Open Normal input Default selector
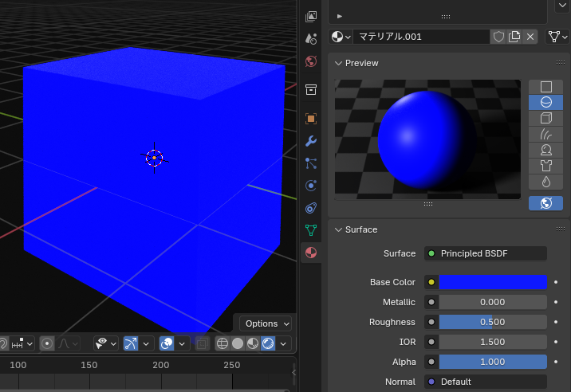Image resolution: width=571 pixels, height=392 pixels. pos(486,382)
